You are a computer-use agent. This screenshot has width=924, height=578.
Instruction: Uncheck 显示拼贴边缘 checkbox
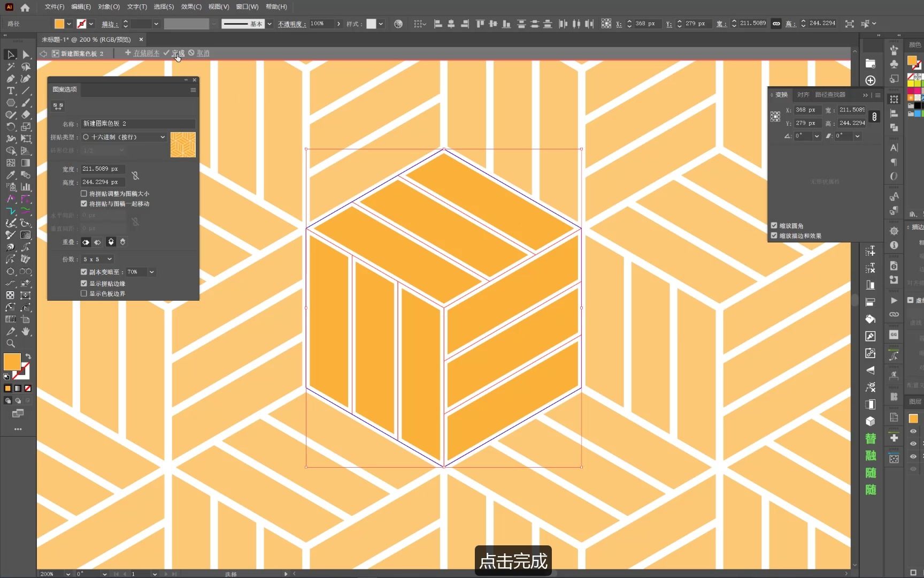(84, 283)
